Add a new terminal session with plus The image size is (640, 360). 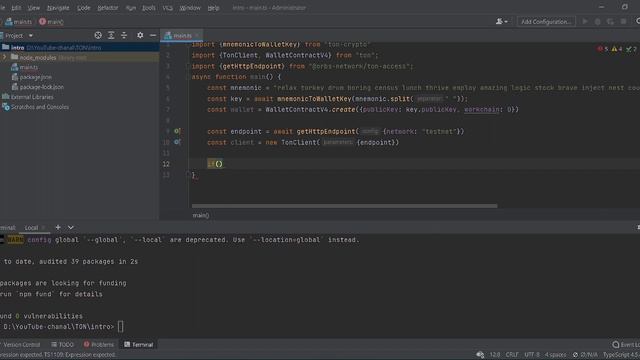pos(58,227)
